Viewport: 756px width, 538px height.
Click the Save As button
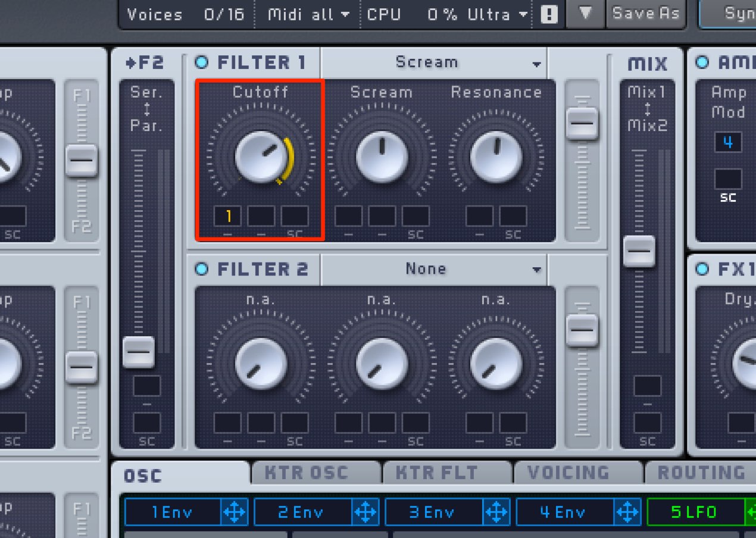click(x=645, y=14)
